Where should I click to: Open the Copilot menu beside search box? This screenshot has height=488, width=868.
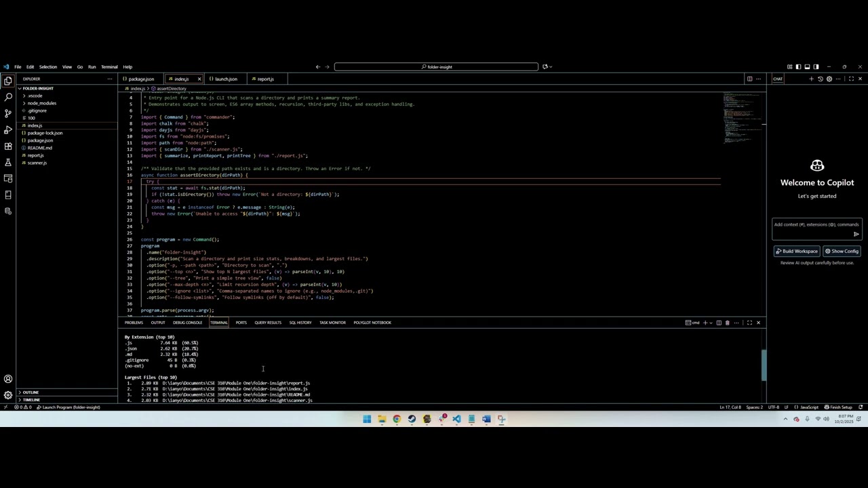click(546, 66)
